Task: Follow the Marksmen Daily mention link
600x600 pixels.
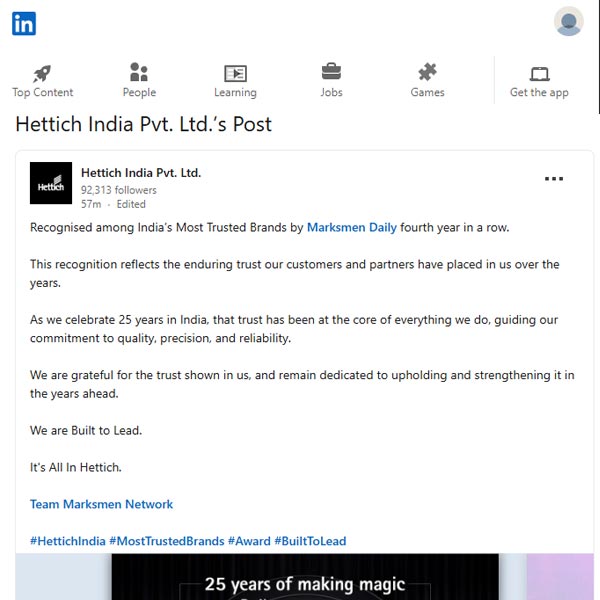Action: tap(352, 228)
